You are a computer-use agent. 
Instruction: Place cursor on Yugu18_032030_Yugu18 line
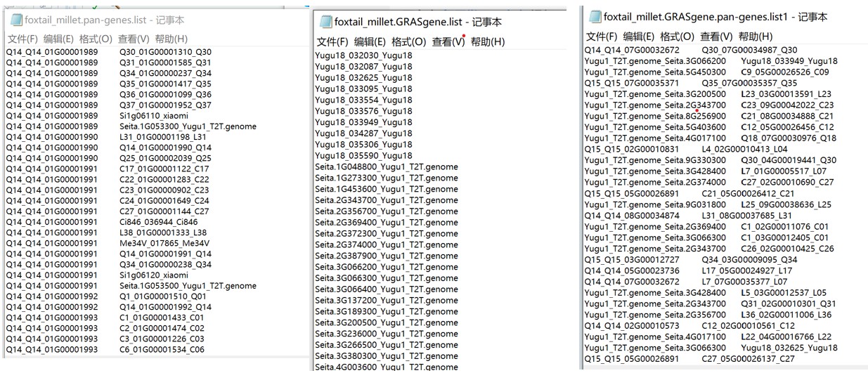[363, 55]
